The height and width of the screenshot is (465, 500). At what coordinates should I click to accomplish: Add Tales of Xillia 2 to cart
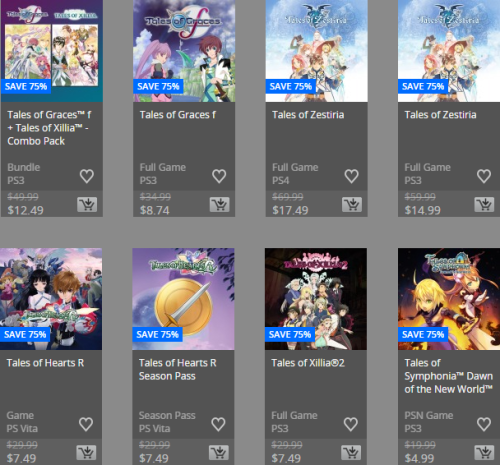pyautogui.click(x=351, y=452)
